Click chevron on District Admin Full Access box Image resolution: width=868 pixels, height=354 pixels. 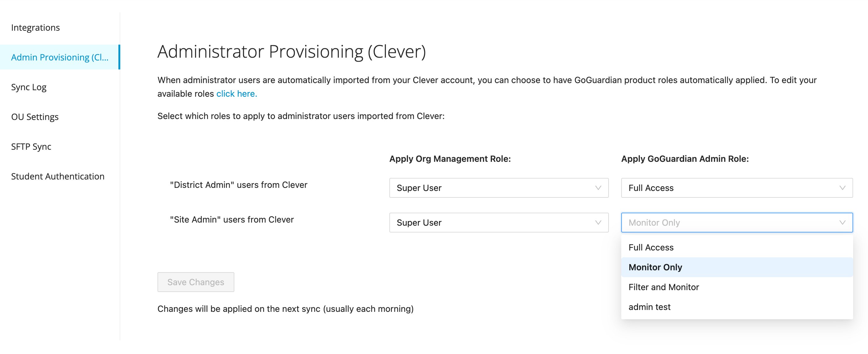842,188
